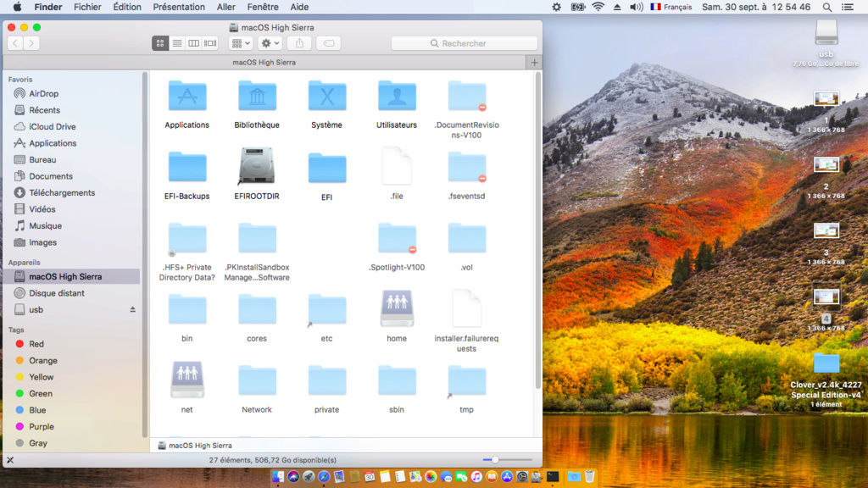The height and width of the screenshot is (488, 868).
Task: Open the Bibliothèque folder
Action: click(257, 97)
